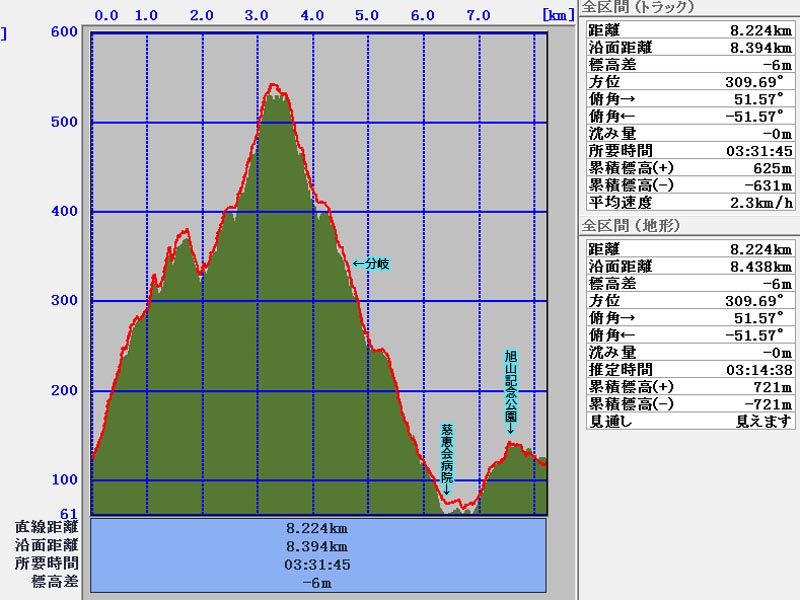Select 所要時間 03:31:45 in the bottom summary
800x600 pixels.
[318, 564]
